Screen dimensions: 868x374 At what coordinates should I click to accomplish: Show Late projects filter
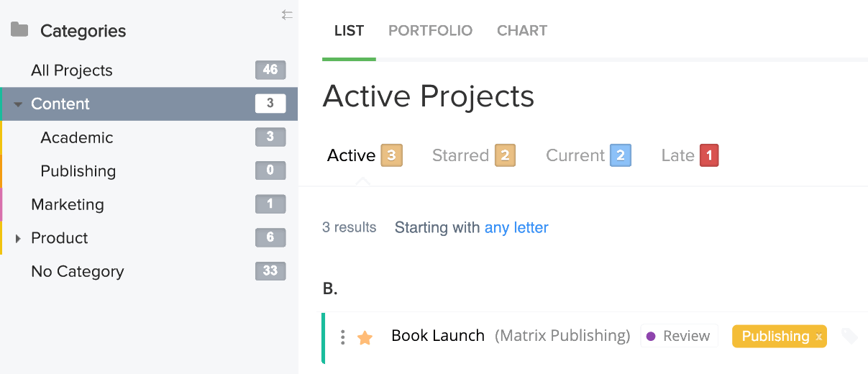pyautogui.click(x=690, y=155)
